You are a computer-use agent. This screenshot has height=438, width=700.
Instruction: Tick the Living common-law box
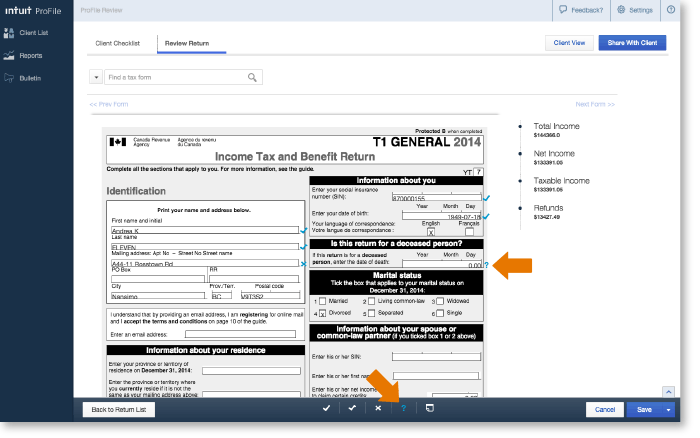tap(371, 301)
